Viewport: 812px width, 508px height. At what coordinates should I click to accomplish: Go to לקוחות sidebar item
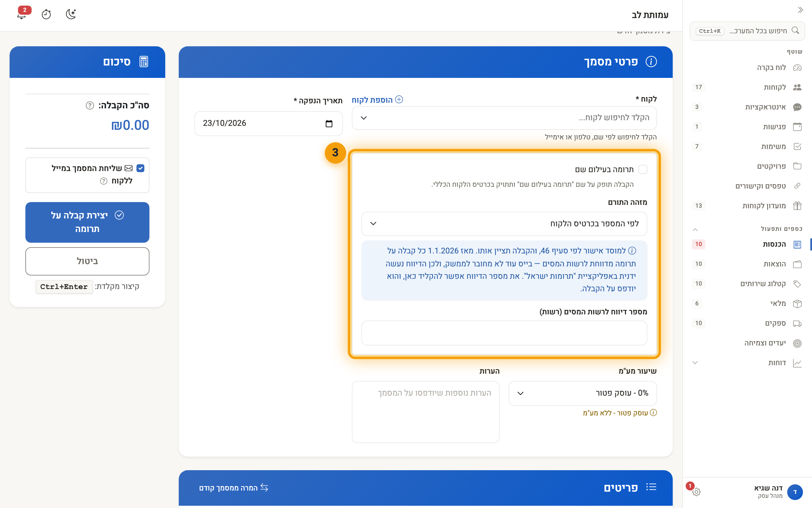pos(747,87)
